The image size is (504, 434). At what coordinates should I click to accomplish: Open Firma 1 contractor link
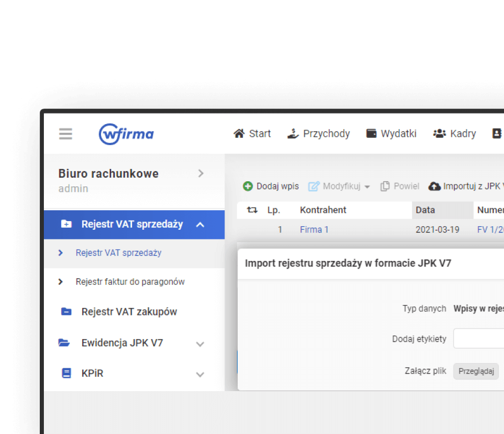[x=314, y=229]
